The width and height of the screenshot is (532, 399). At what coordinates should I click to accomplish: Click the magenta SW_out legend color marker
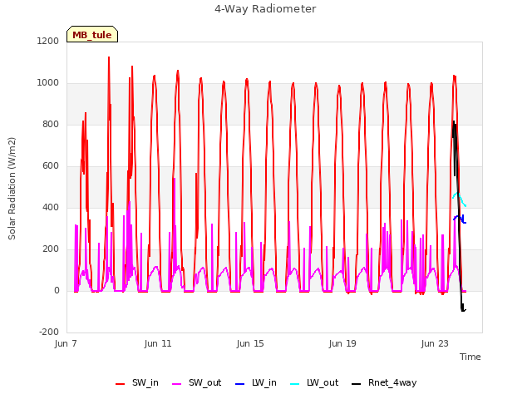[x=177, y=384]
